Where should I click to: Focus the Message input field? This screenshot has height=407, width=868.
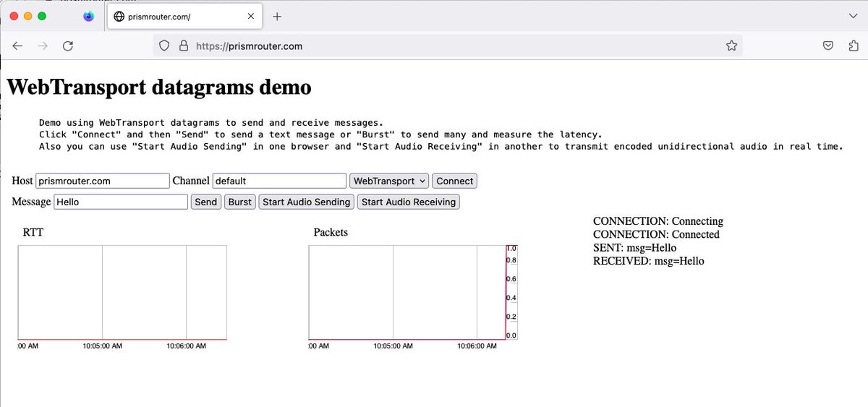(122, 202)
